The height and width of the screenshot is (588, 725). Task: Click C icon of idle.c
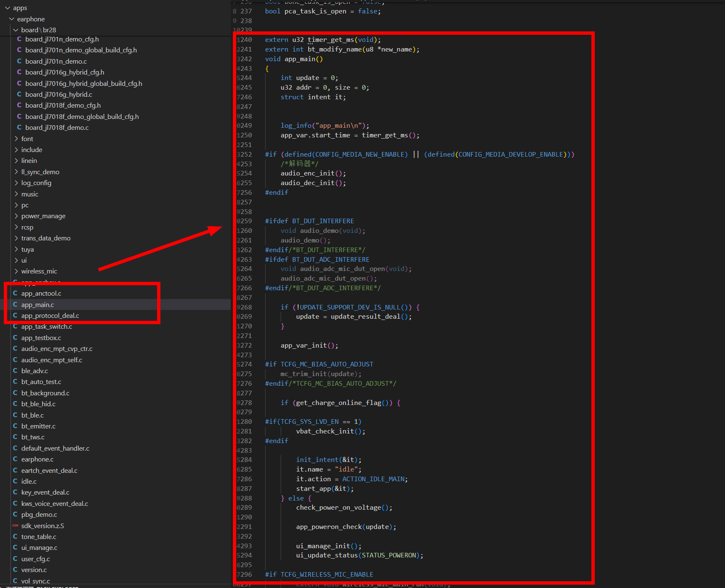[x=15, y=481]
